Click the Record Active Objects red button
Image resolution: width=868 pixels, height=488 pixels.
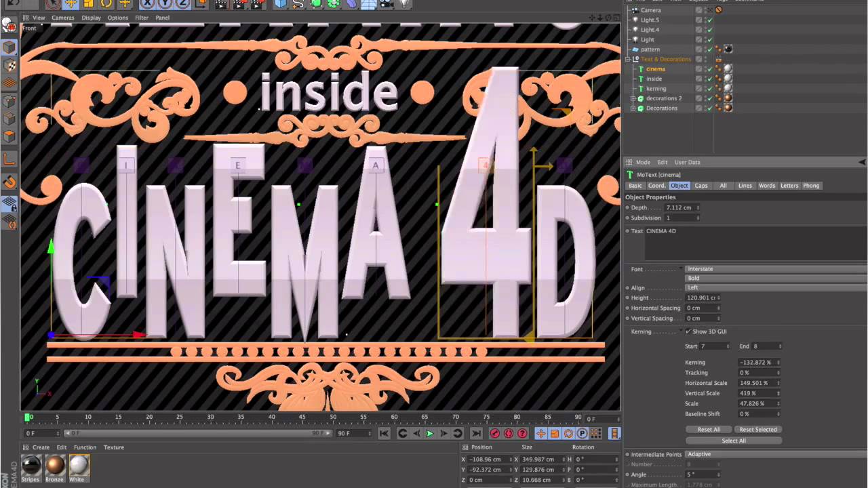tap(494, 434)
